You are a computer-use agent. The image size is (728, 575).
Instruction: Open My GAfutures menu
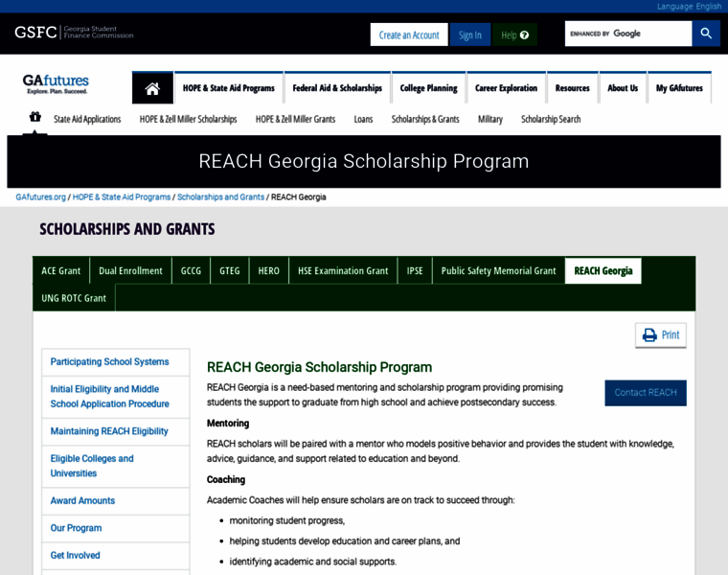click(679, 88)
